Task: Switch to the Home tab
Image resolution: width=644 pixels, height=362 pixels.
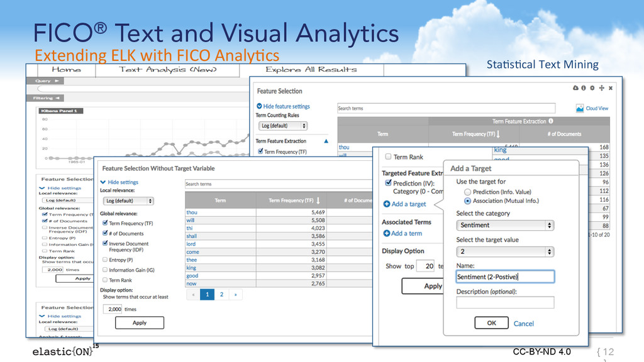Action: pos(66,70)
